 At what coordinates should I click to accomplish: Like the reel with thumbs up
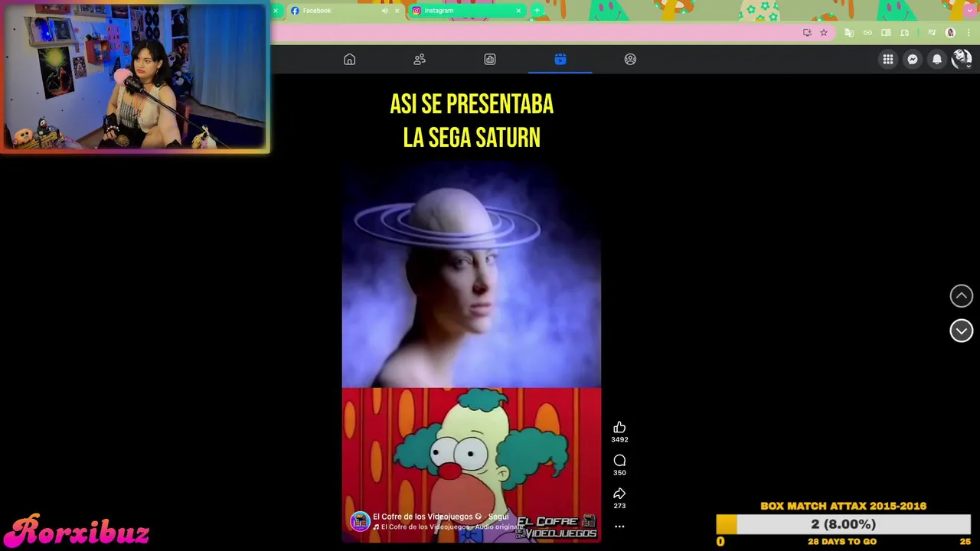[619, 427]
